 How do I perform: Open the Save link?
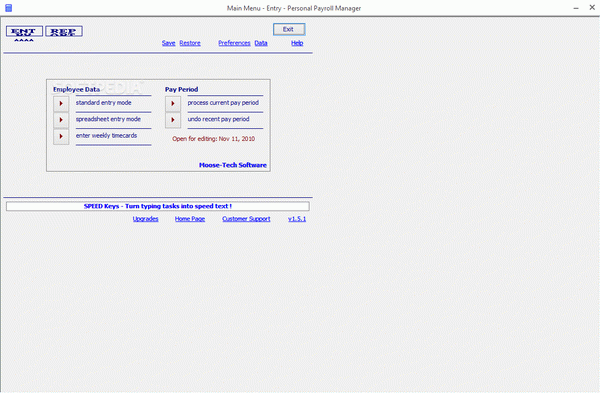pos(168,43)
